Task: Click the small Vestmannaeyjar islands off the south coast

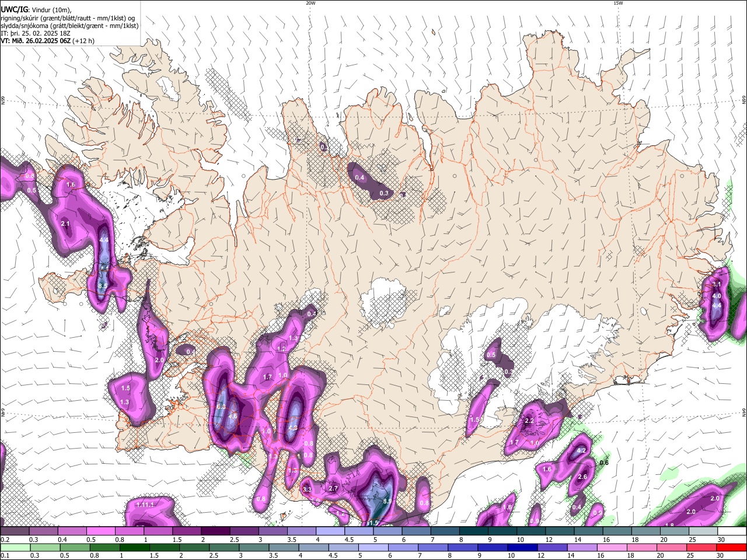Action: pyautogui.click(x=284, y=516)
